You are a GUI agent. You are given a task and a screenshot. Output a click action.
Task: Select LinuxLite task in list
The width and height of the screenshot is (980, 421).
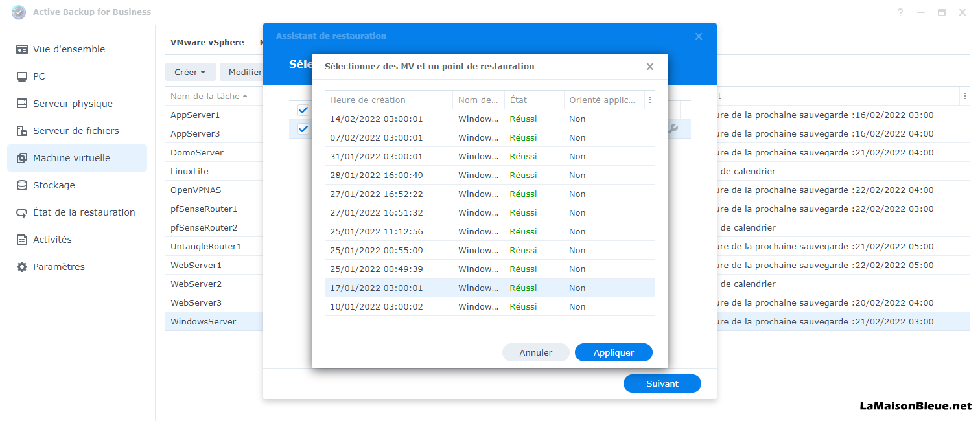[x=189, y=171]
